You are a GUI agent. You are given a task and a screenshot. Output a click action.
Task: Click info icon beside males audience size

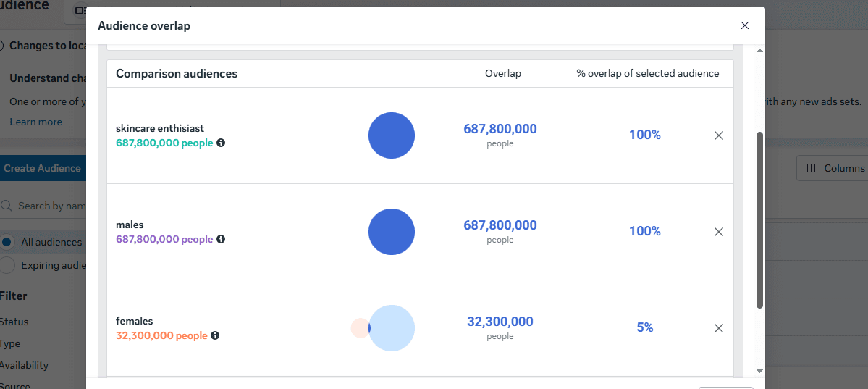(221, 239)
